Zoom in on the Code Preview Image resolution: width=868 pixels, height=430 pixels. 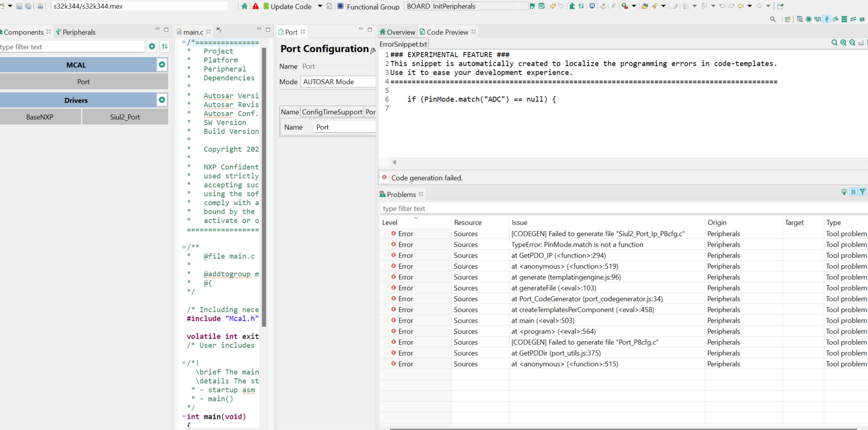[x=843, y=42]
